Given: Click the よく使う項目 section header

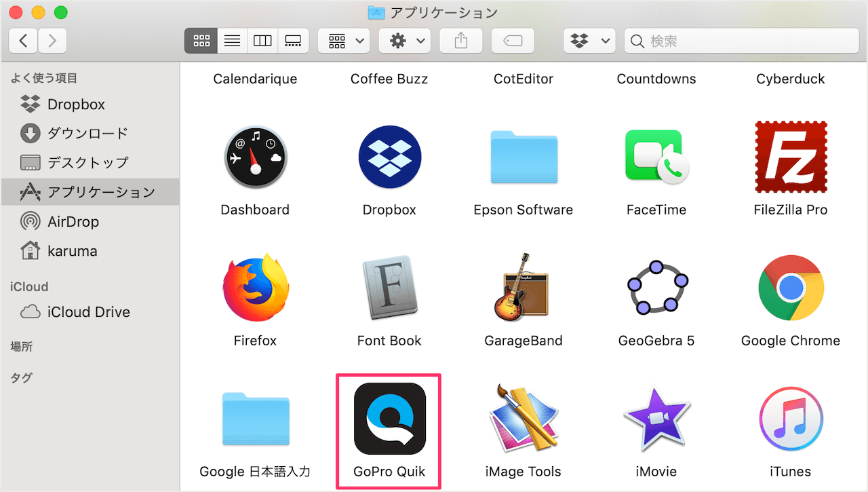Looking at the screenshot, I should click(x=44, y=79).
